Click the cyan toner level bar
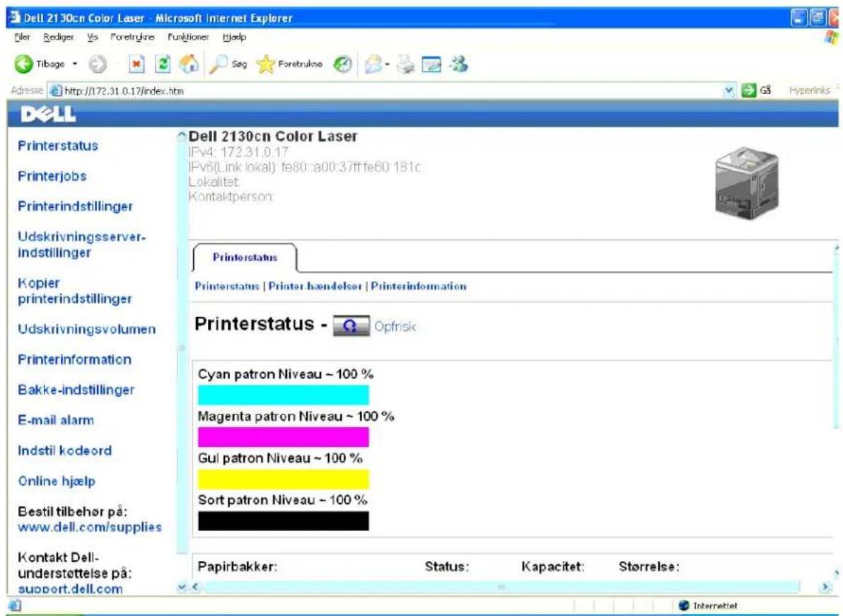The width and height of the screenshot is (843, 616). (284, 395)
